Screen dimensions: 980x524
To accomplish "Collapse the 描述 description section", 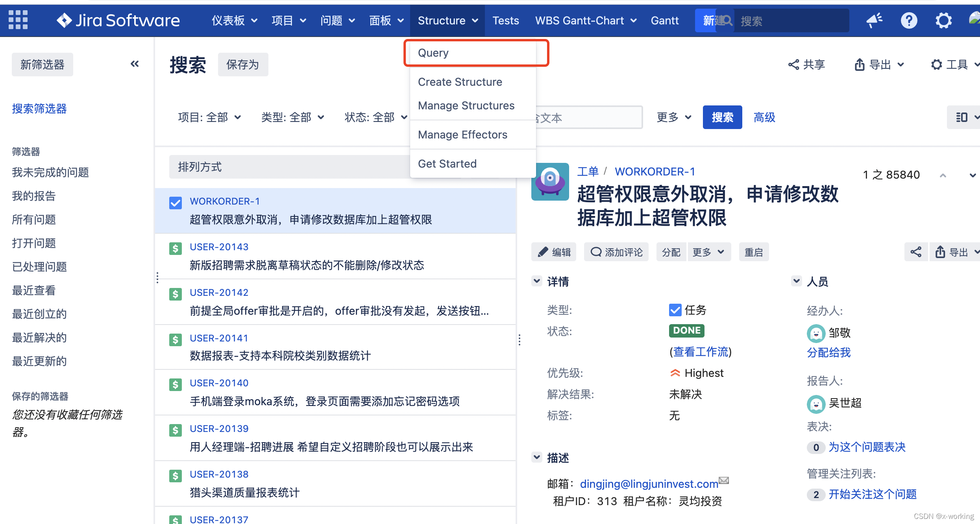I will click(537, 458).
